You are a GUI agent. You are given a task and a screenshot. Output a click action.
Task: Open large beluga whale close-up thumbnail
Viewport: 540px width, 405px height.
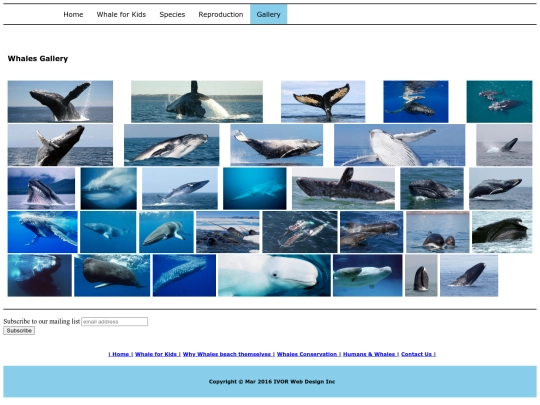click(x=274, y=276)
